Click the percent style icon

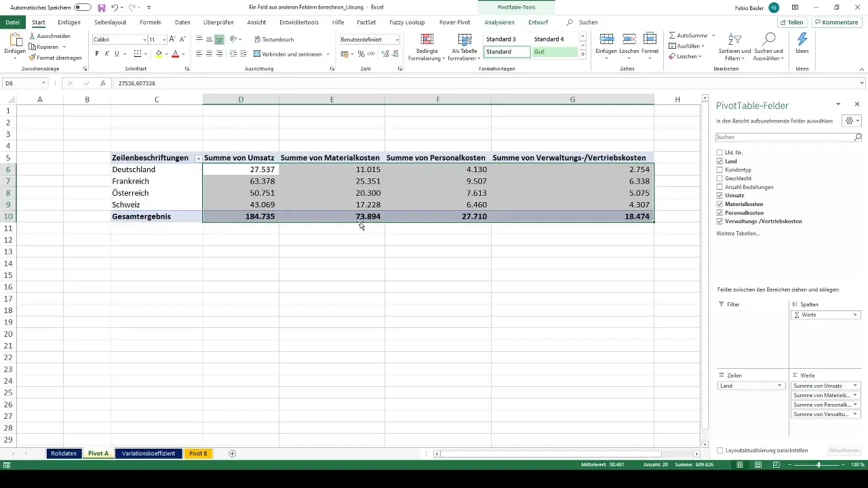coord(361,54)
